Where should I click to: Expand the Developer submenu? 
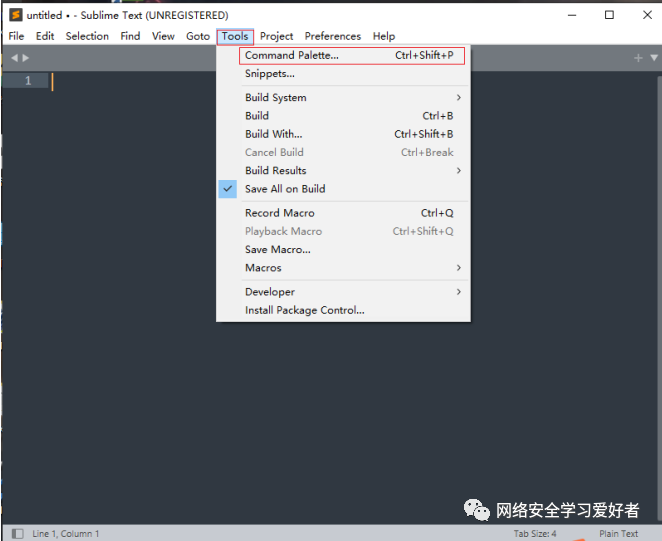point(343,292)
